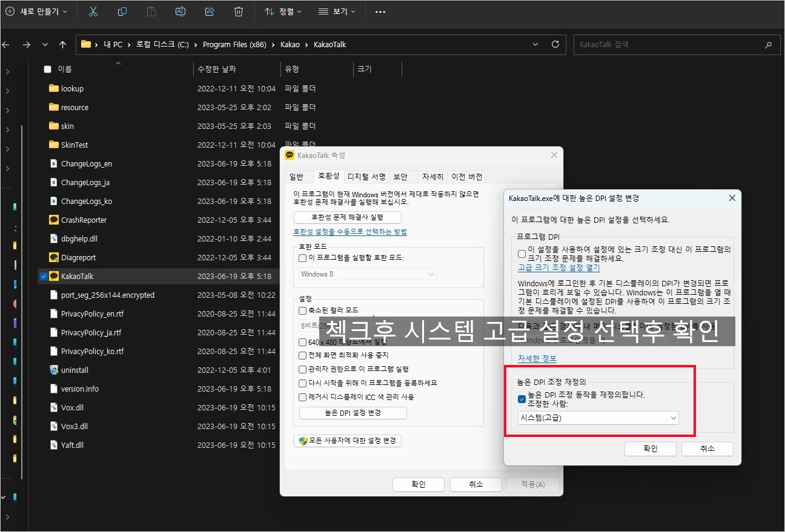Click the Rename icon in toolbar
This screenshot has width=785, height=532.
click(181, 11)
